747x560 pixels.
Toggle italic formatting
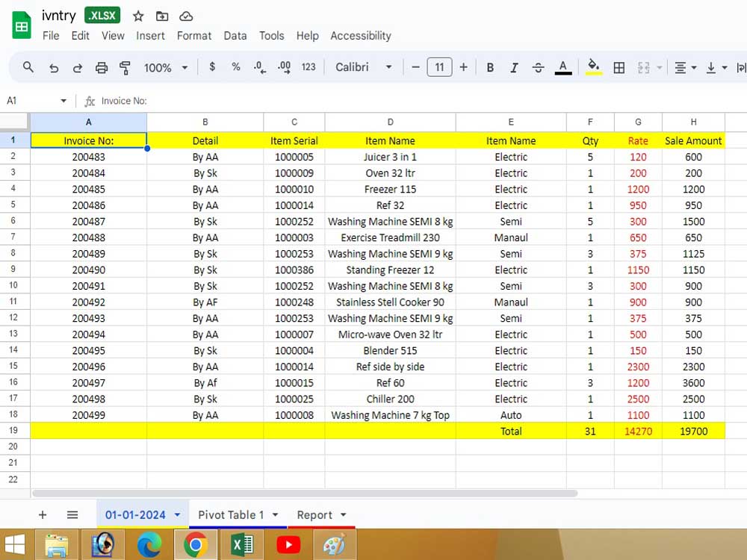[514, 68]
